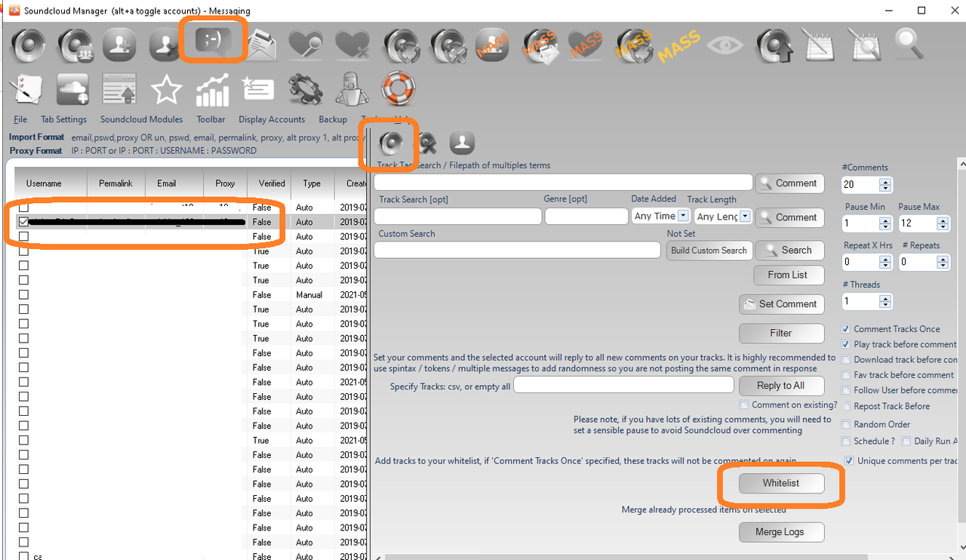
Task: Click the standalone yellow MASS icon
Action: click(x=678, y=47)
